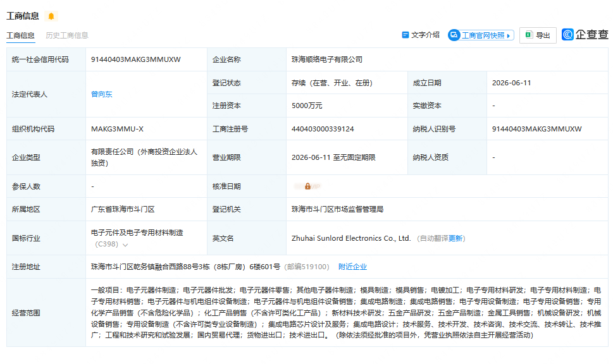Click 更新 link next to English name

[x=455, y=238]
